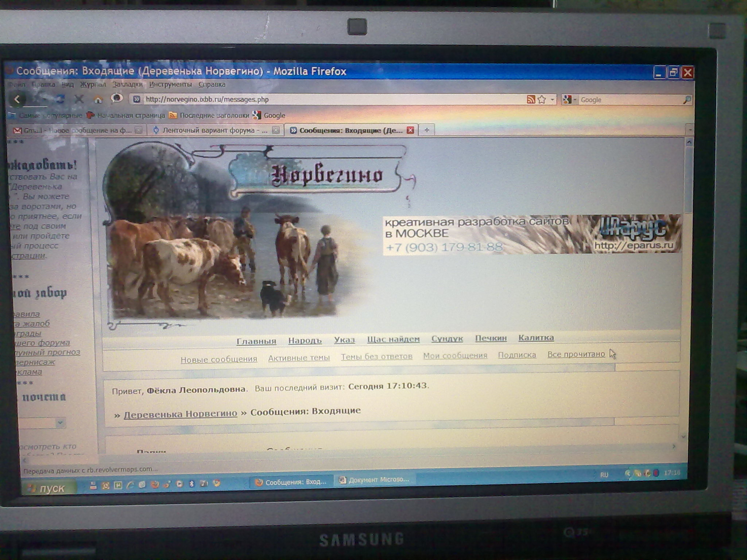
Task: Open the Последние заголовки feed bookmark
Action: tap(209, 116)
